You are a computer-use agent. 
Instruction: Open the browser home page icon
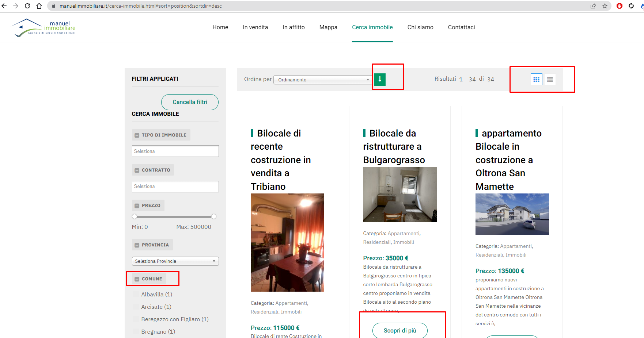coord(39,6)
